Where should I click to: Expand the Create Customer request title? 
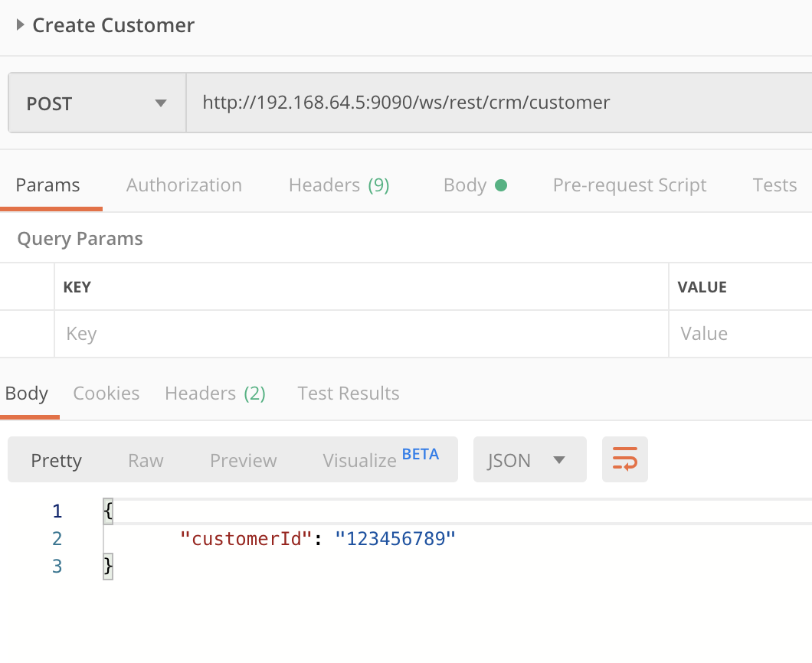(x=21, y=25)
